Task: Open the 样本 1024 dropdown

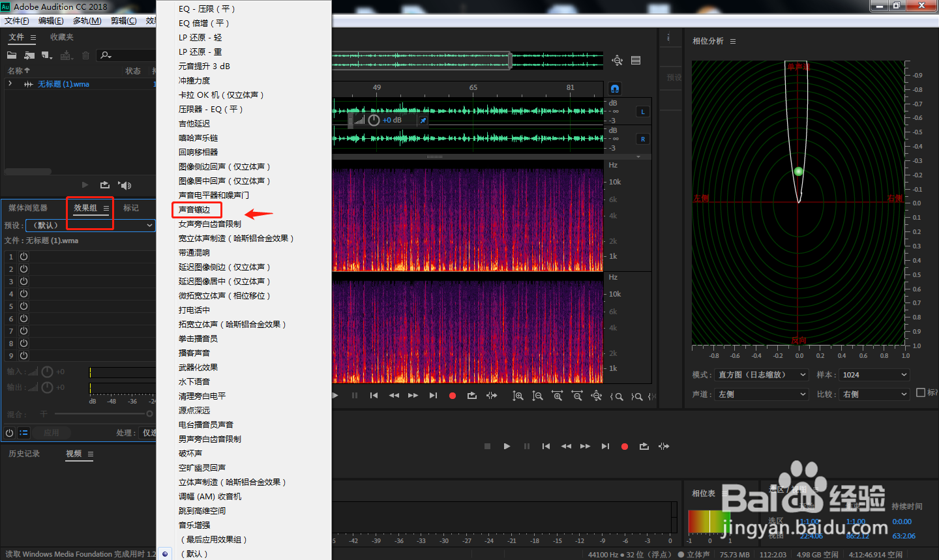Action: click(874, 375)
